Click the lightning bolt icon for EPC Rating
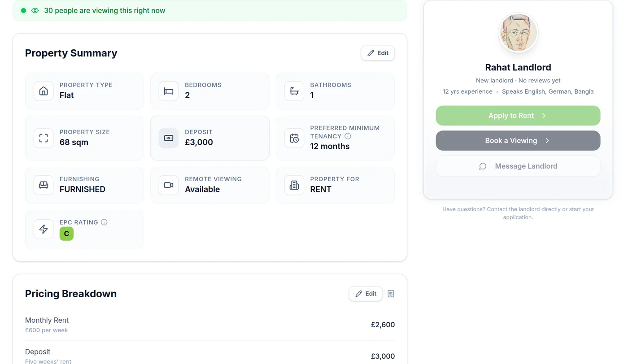 pos(44,229)
